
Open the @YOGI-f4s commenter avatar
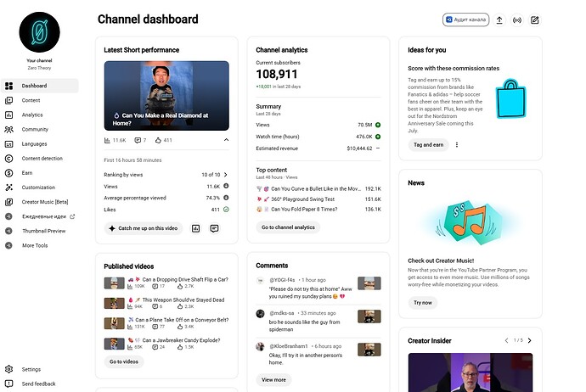pyautogui.click(x=260, y=280)
